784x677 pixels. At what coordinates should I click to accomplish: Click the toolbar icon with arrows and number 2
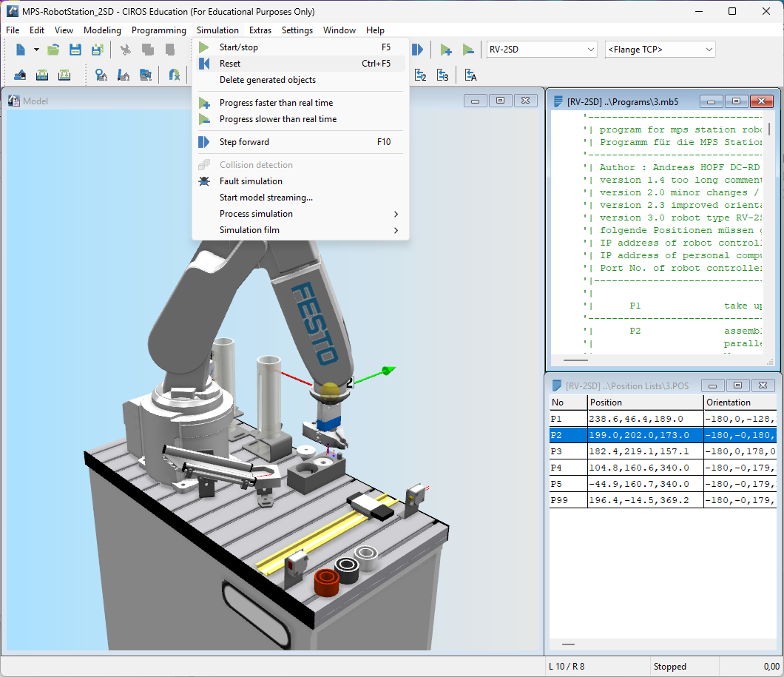[421, 75]
